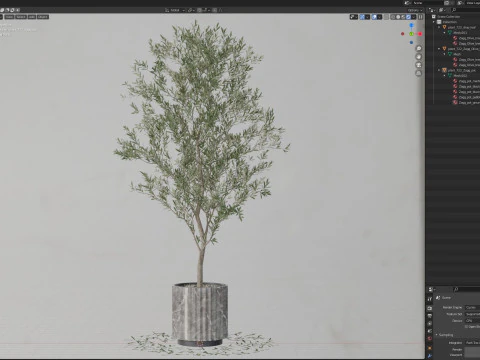This screenshot has width=480, height=360.
Task: Collapse the Collection row in the outliner
Action: tap(434, 22)
